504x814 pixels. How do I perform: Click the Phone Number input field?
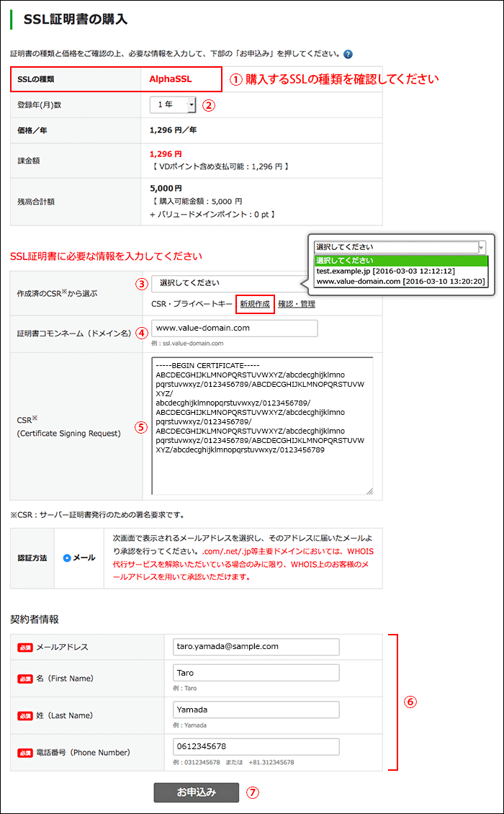point(256,746)
